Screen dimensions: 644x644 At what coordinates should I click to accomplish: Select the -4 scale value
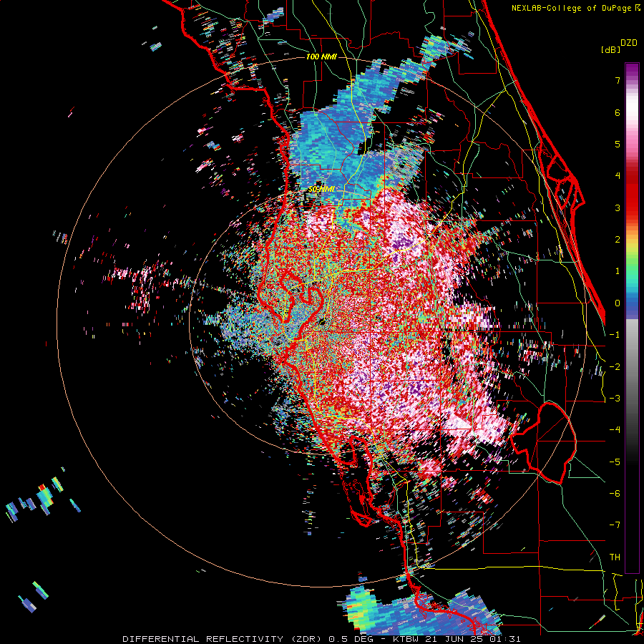pos(615,430)
